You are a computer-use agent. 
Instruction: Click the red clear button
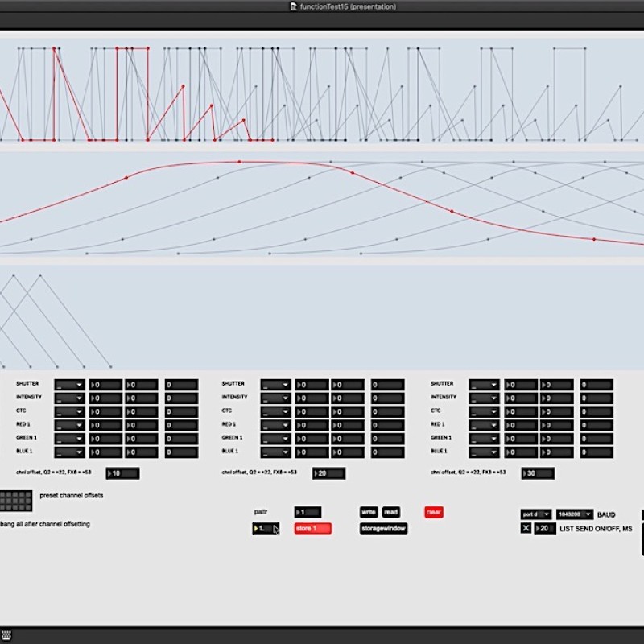tap(434, 512)
